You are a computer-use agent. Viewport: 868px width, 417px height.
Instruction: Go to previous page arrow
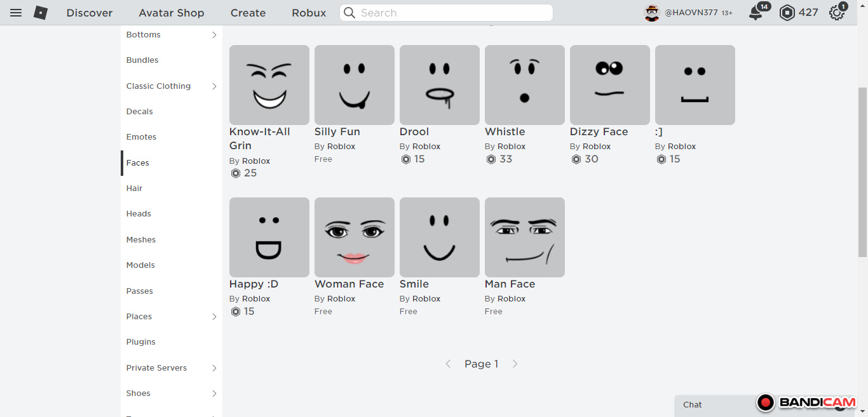tap(448, 364)
